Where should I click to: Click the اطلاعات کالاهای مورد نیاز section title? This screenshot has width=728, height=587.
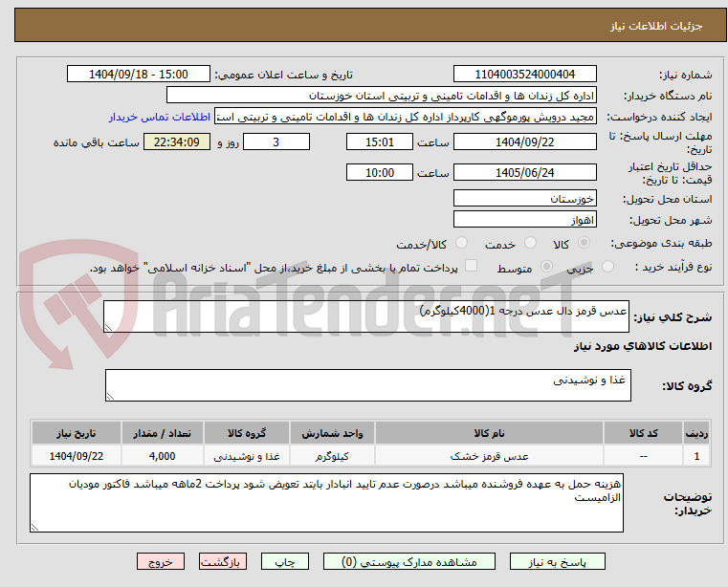643,346
